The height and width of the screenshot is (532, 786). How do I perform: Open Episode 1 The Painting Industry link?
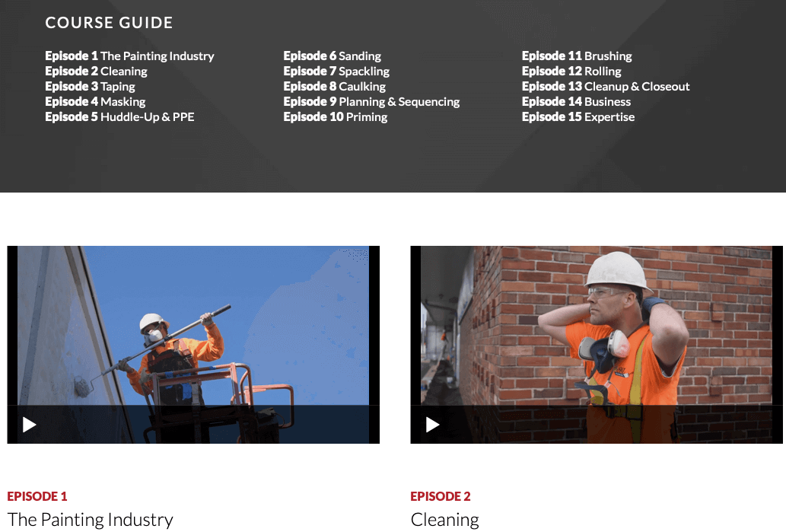coord(129,56)
